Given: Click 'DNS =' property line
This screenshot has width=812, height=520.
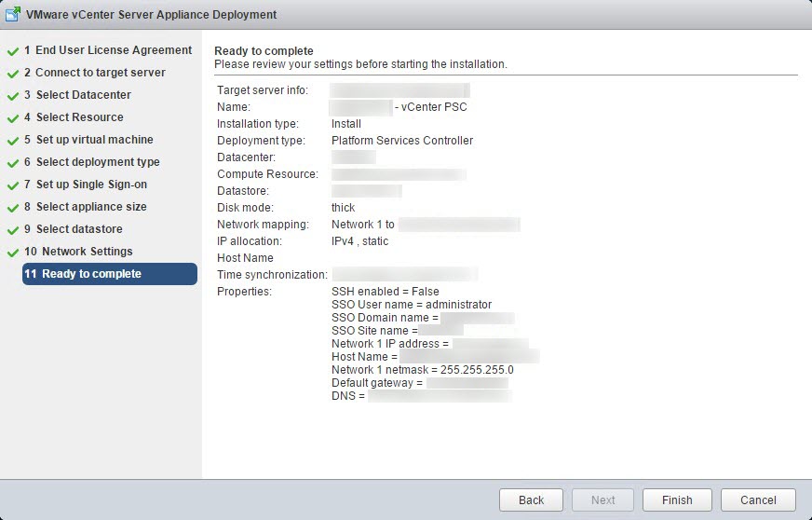Looking at the screenshot, I should (x=348, y=395).
